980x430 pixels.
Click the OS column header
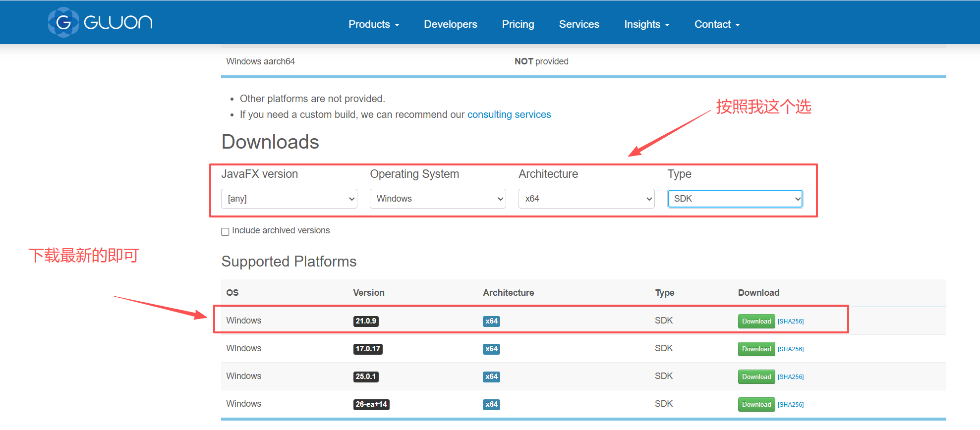(x=232, y=293)
